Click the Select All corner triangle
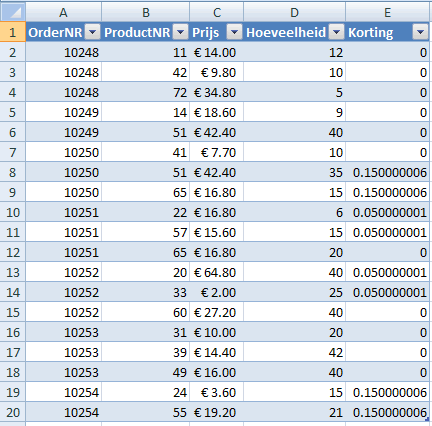The image size is (432, 426). [13, 12]
